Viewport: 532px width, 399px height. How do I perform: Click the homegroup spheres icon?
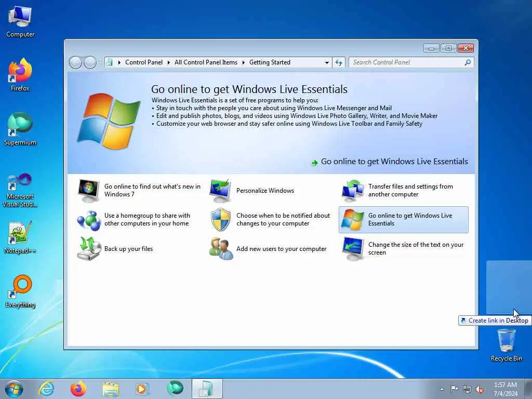[x=88, y=220]
